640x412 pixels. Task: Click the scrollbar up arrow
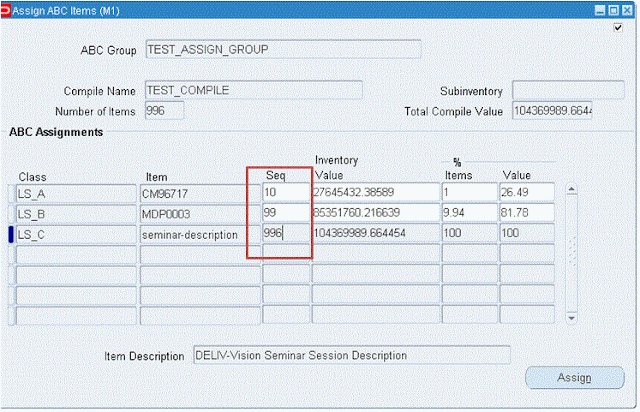coord(571,189)
